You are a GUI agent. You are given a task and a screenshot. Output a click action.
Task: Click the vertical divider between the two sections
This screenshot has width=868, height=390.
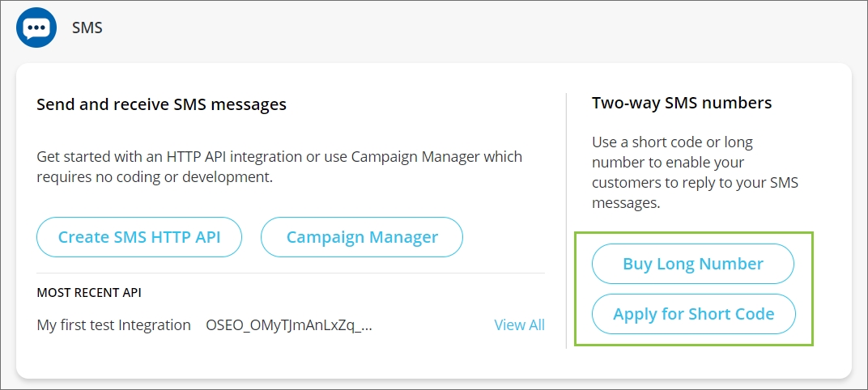[x=566, y=220]
